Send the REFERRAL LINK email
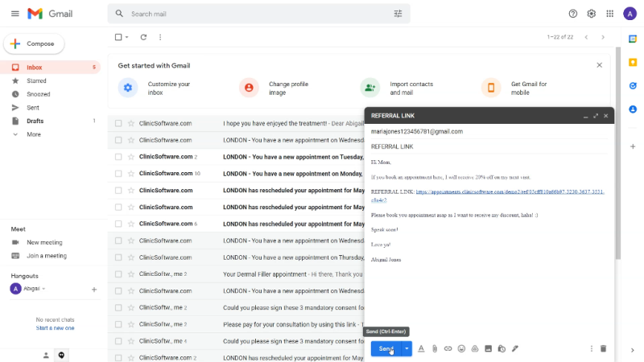This screenshot has height=362, width=644. pos(386,348)
